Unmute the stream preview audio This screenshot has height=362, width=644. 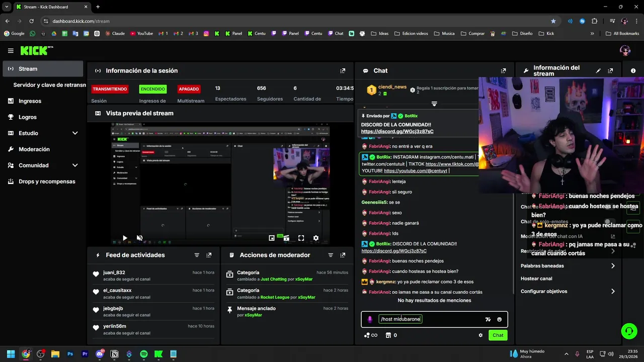click(139, 238)
